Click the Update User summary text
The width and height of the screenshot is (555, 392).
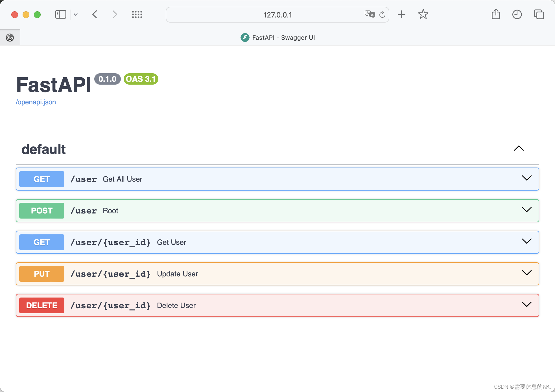178,274
